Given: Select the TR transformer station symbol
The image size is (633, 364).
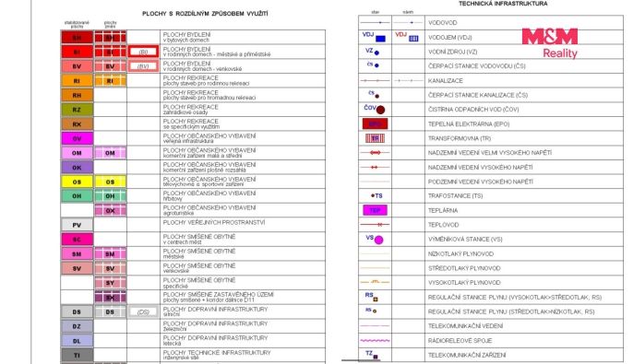Looking at the screenshot, I should click(x=375, y=138).
